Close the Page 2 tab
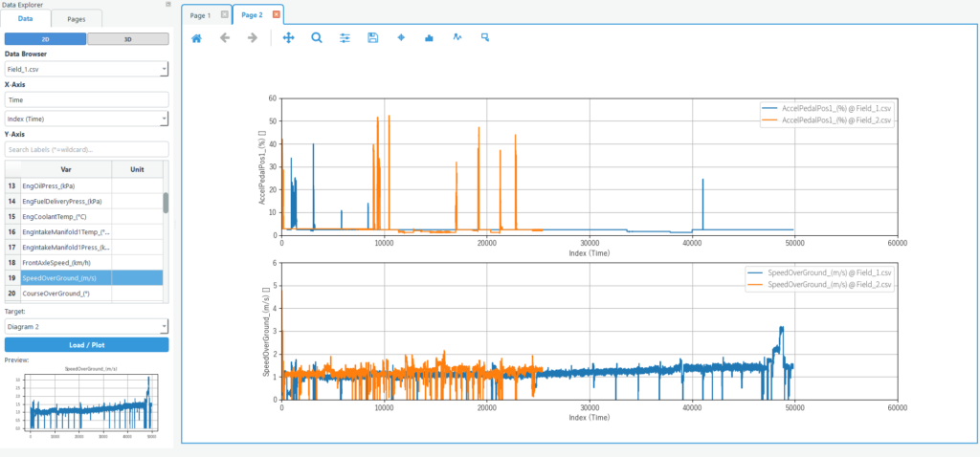Screen dimensions: 980x457 pos(277,15)
